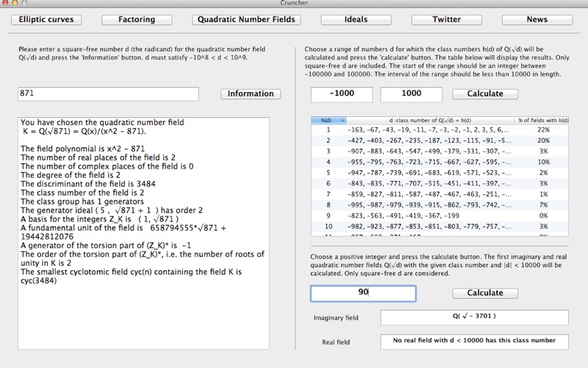Viewport: 588px width, 368px height.
Task: Select the row starting with -859, -827
Action: coord(440,194)
